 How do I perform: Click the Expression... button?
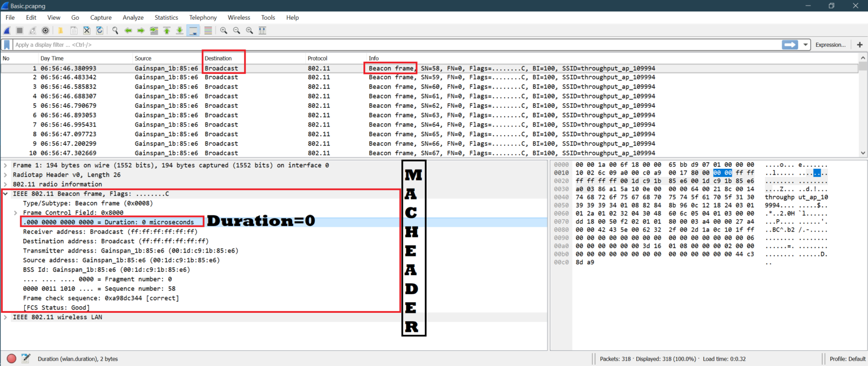[x=830, y=45]
